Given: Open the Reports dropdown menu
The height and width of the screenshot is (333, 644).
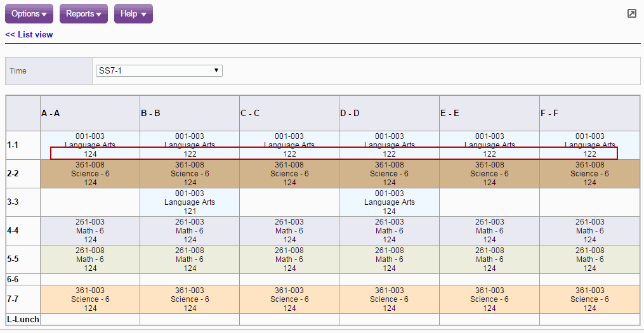Looking at the screenshot, I should click(x=84, y=14).
